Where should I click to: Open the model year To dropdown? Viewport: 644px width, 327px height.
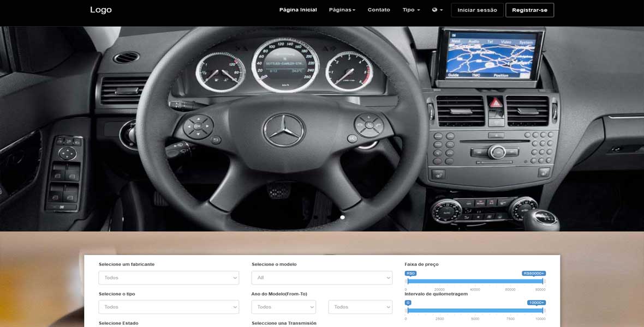(x=360, y=307)
